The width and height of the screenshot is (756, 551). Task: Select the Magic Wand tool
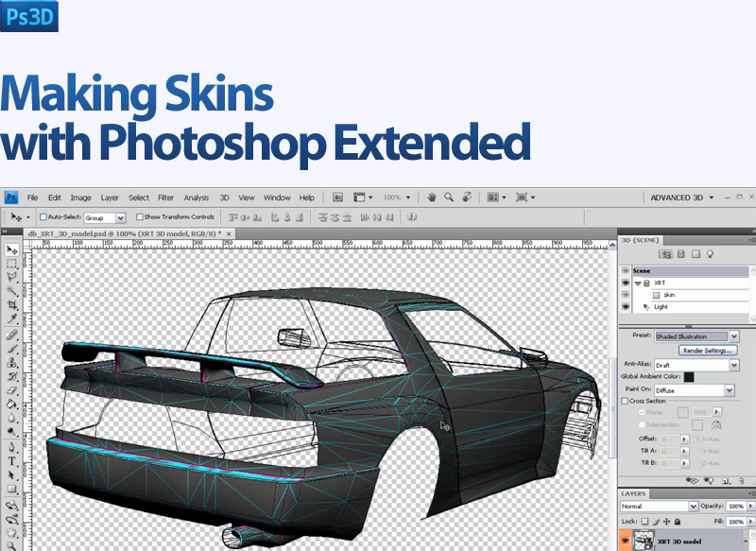(x=12, y=291)
